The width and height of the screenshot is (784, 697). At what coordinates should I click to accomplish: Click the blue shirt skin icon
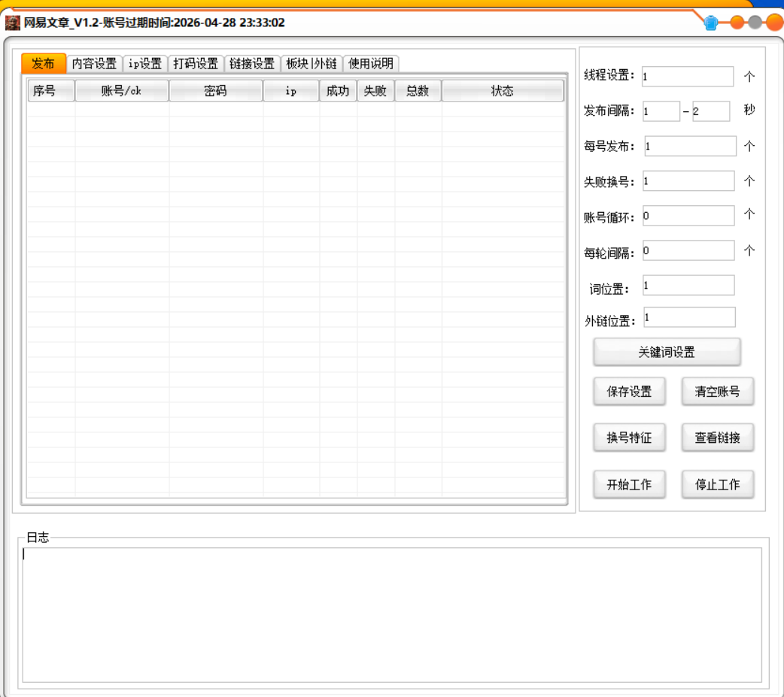click(710, 23)
